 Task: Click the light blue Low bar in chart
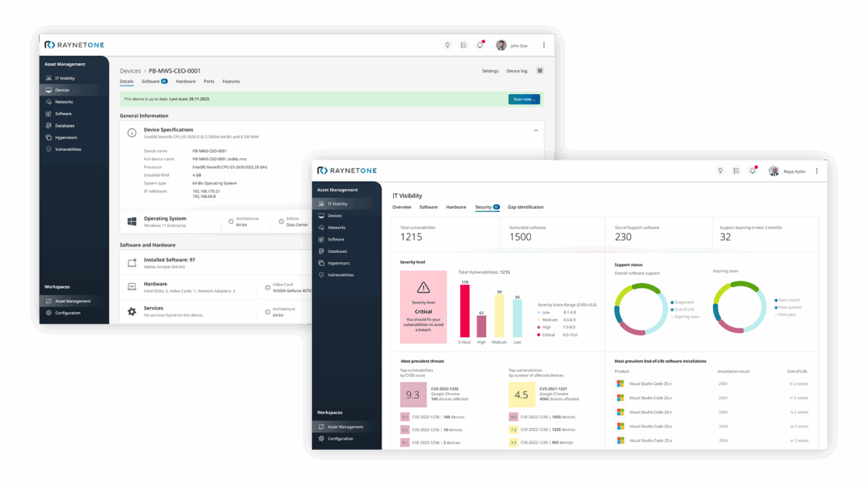pos(517,318)
